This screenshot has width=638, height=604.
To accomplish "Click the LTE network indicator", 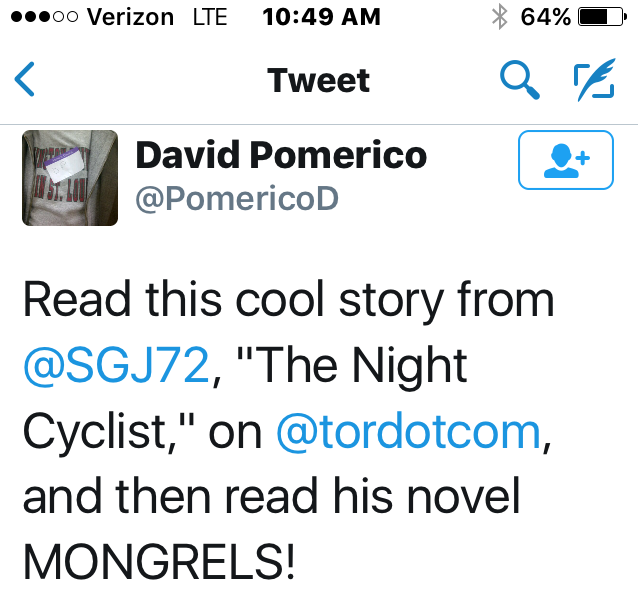I will coord(208,17).
